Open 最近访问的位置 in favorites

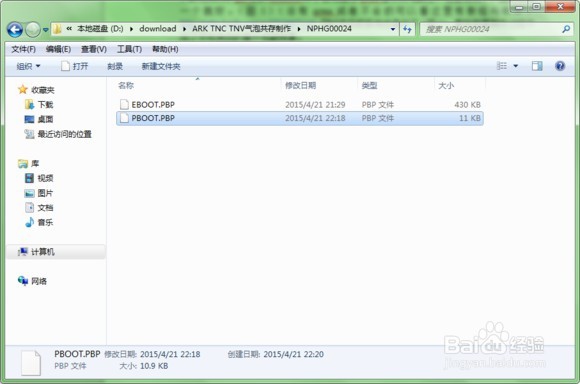(64, 134)
